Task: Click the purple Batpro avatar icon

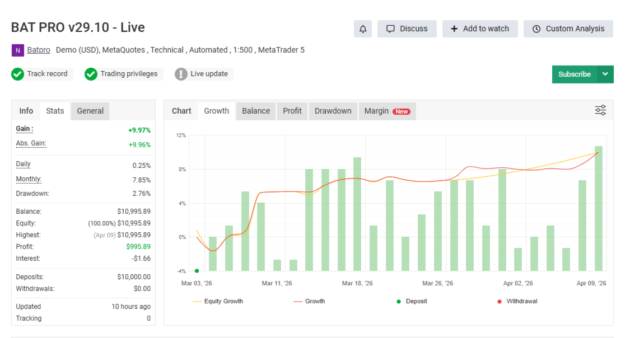Action: [18, 50]
